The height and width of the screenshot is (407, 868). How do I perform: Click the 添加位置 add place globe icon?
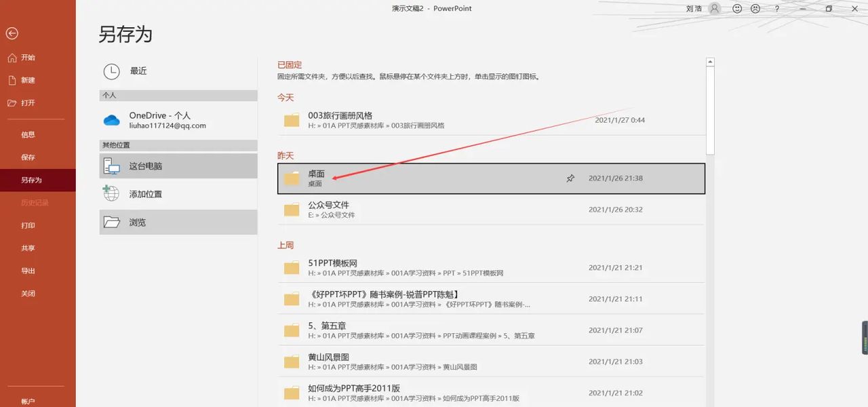[111, 193]
